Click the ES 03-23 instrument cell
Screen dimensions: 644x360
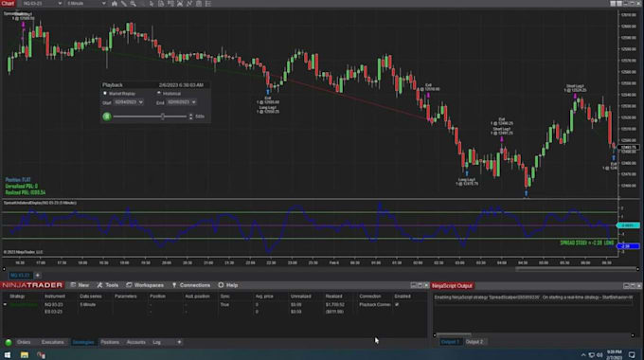tap(53, 312)
